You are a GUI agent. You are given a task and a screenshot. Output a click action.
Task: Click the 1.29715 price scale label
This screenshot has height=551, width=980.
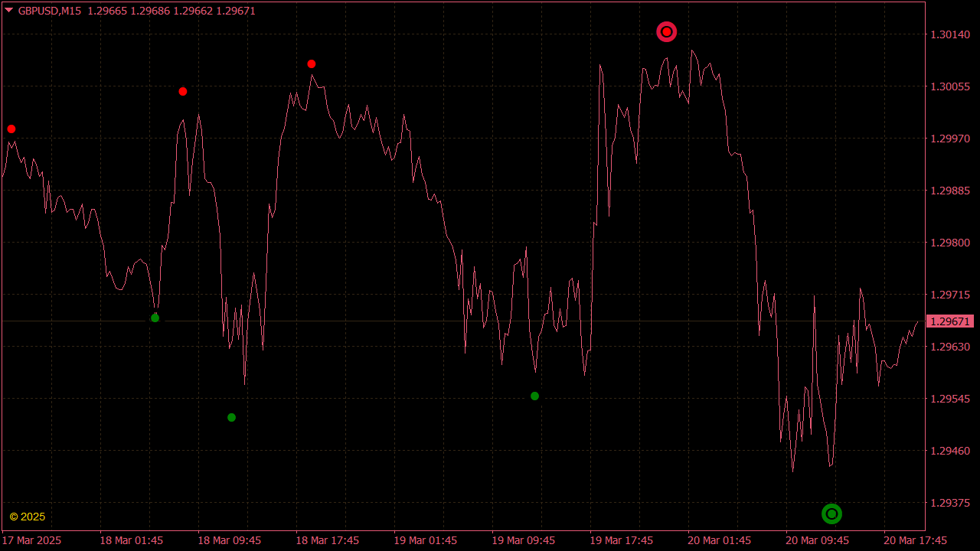(950, 295)
